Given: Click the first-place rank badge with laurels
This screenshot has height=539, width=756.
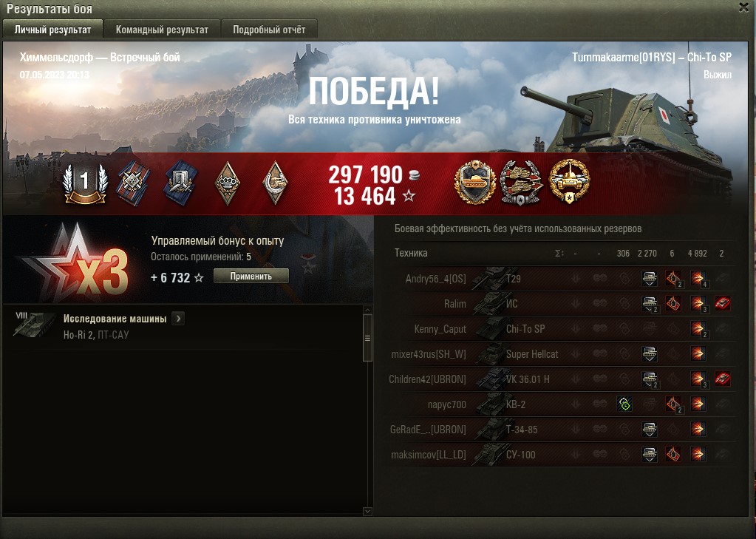Looking at the screenshot, I should (x=85, y=183).
